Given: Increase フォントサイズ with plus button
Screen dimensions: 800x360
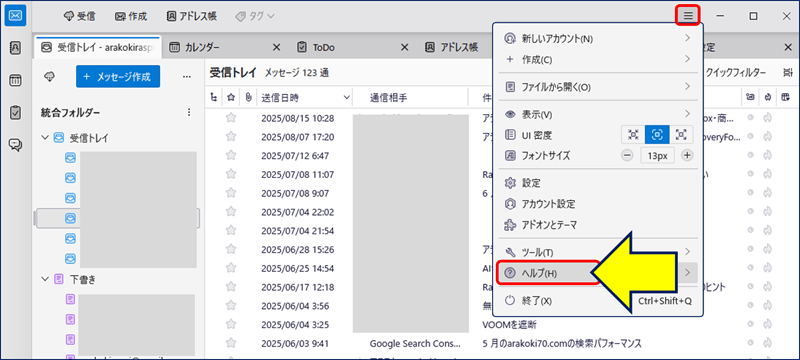Looking at the screenshot, I should click(687, 156).
